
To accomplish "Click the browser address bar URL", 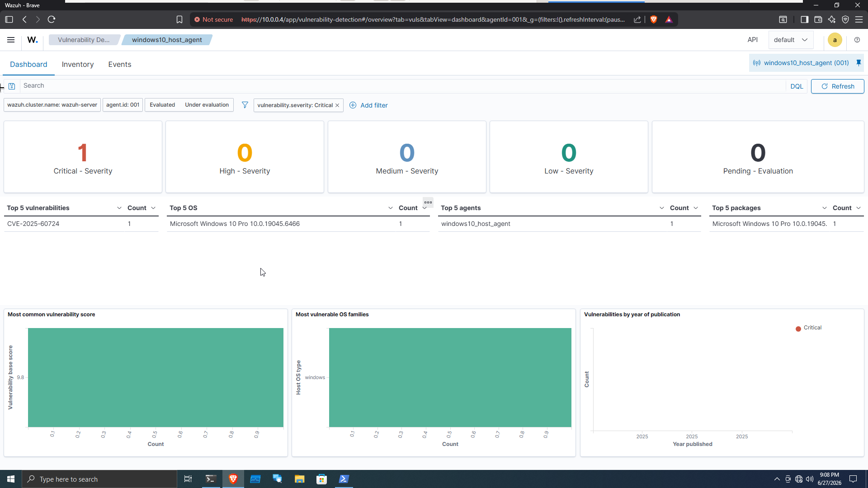I will coord(433,19).
